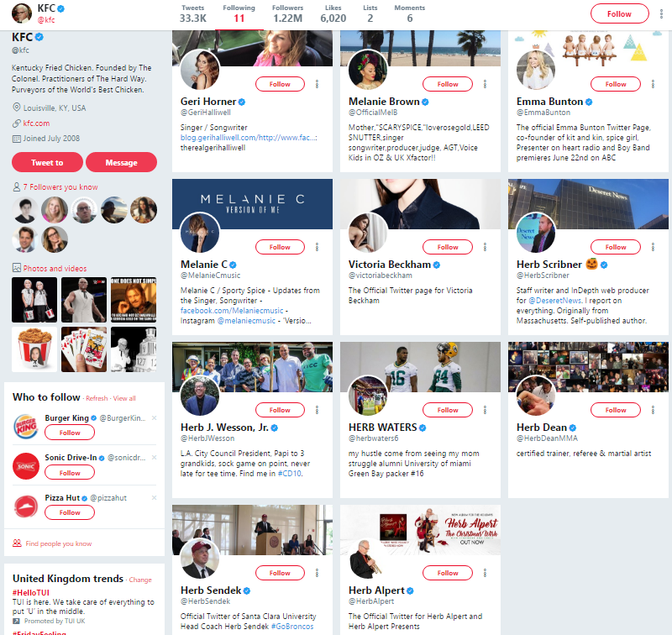This screenshot has width=672, height=635.
Task: Click Sonic Drive-In logo avatar
Action: 26,466
